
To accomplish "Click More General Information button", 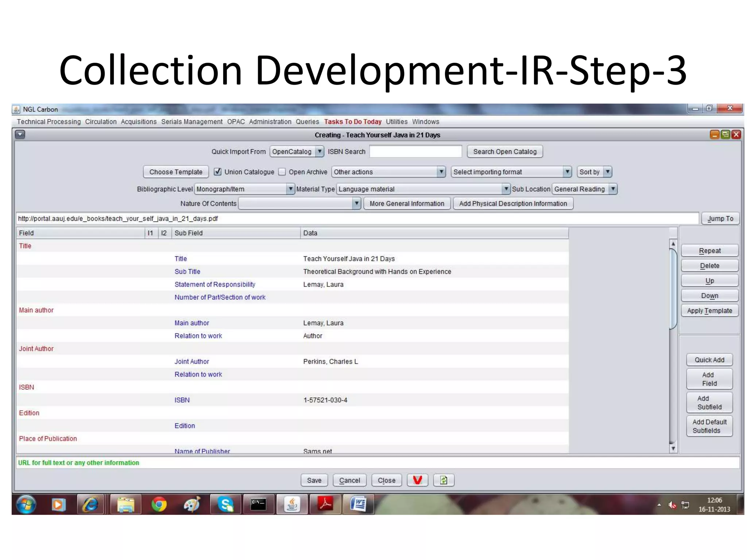I will point(407,203).
